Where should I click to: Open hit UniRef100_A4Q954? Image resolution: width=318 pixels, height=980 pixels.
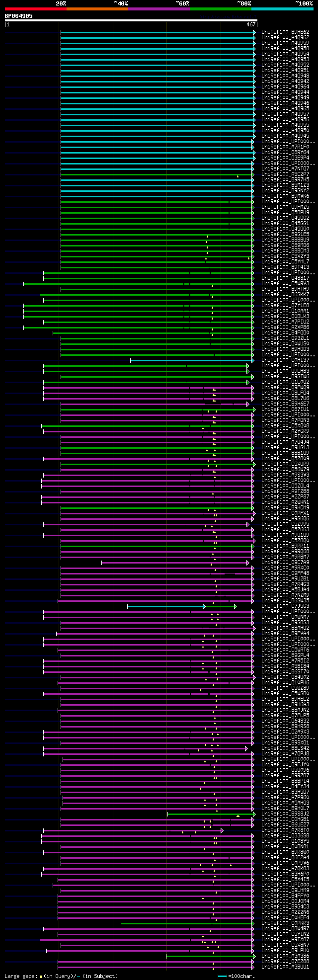click(x=285, y=54)
